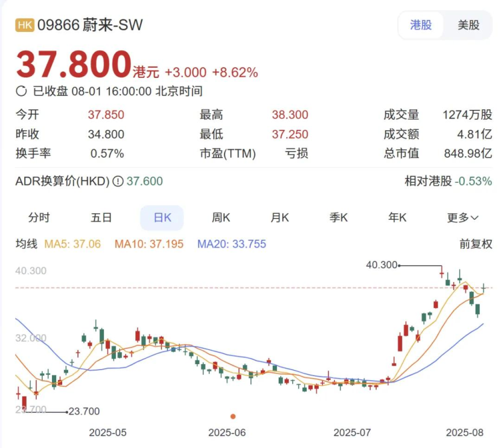Click the 40.300 high marker label

[381, 265]
